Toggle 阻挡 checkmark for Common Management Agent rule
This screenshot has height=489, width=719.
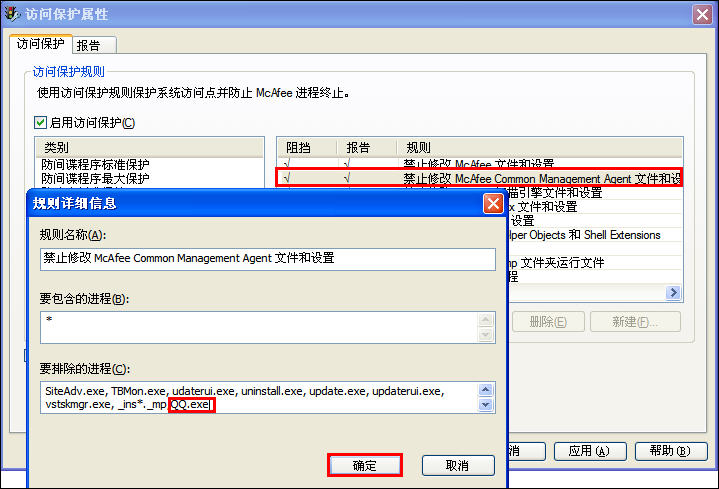tap(287, 178)
